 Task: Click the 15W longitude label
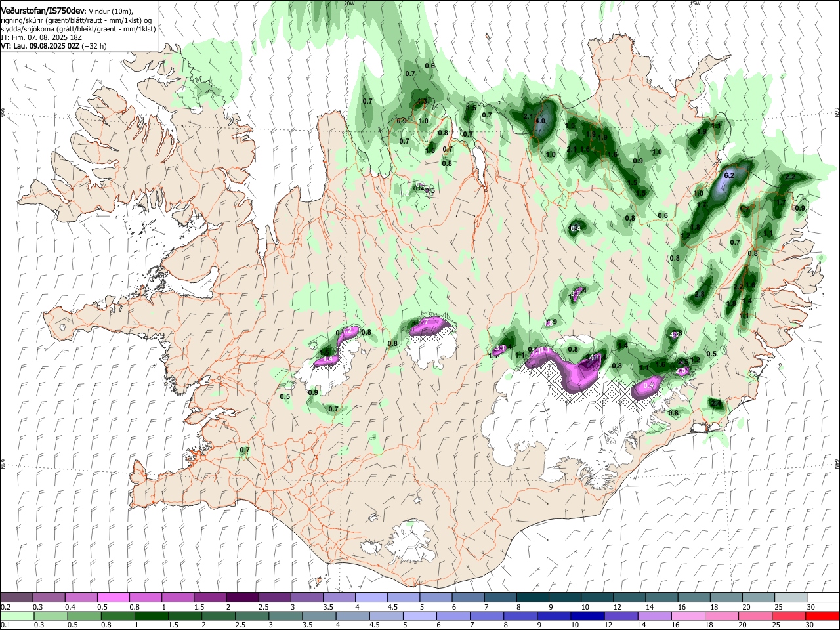click(695, 3)
